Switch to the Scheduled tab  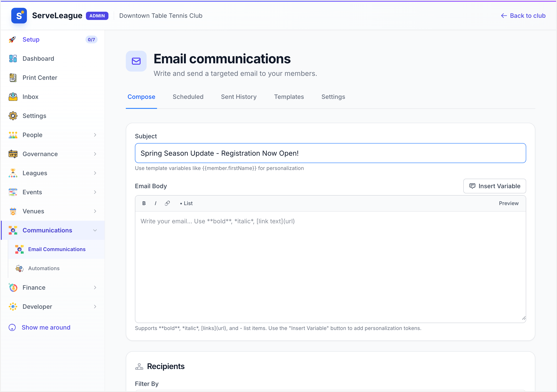click(x=188, y=97)
